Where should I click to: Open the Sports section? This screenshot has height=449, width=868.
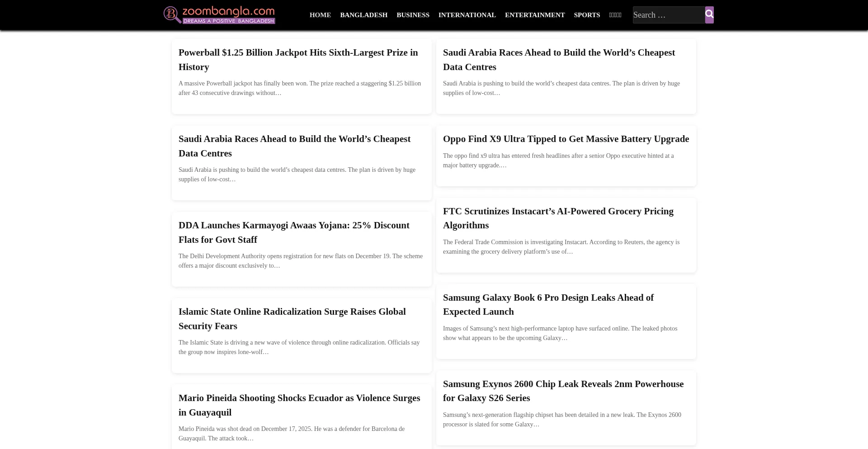point(587,15)
